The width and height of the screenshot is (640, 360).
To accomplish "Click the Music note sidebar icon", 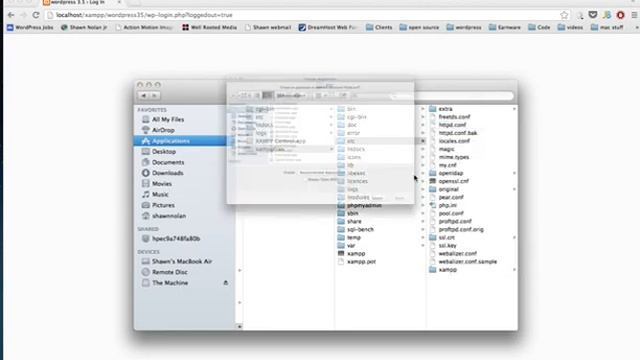I will coord(145,194).
